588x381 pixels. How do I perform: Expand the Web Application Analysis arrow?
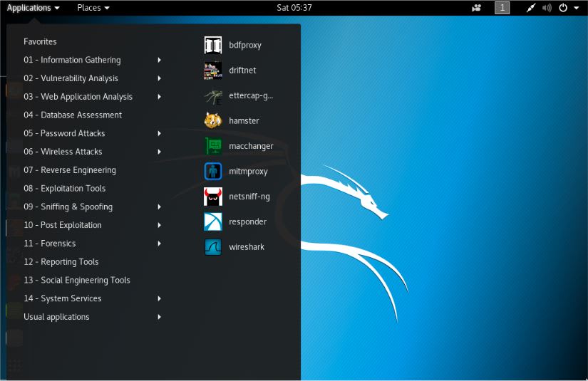pos(160,97)
